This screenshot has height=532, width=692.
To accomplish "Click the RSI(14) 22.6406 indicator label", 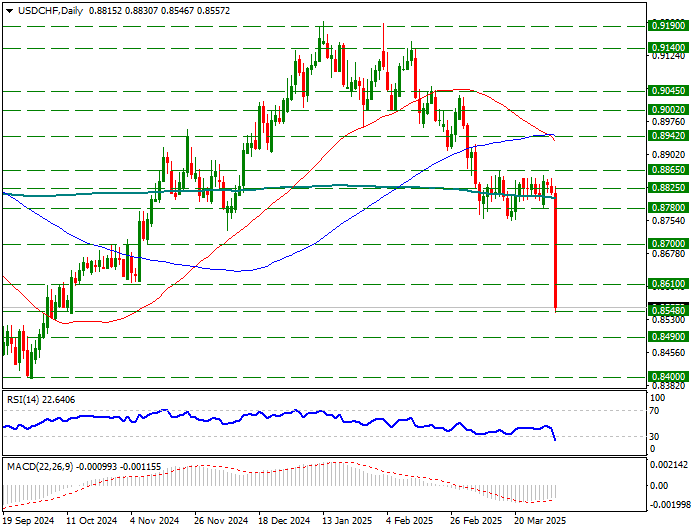I will [x=41, y=400].
